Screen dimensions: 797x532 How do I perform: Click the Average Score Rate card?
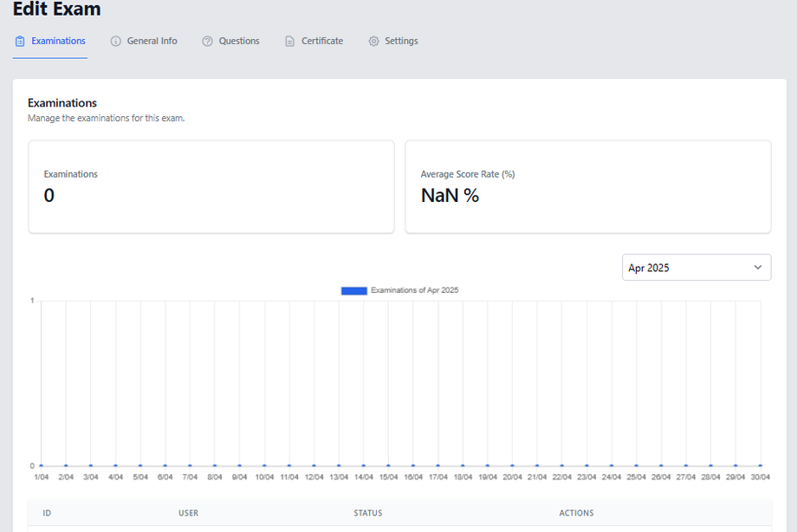coord(587,186)
